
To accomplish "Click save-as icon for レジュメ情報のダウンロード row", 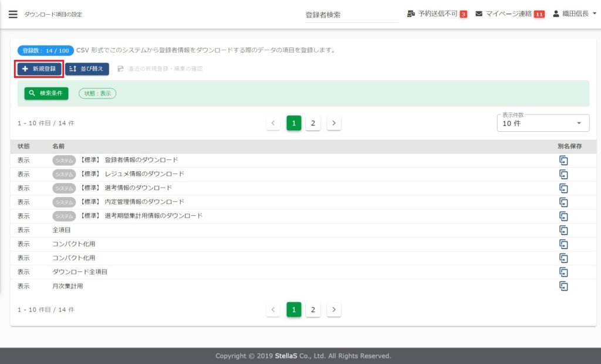I will point(563,174).
